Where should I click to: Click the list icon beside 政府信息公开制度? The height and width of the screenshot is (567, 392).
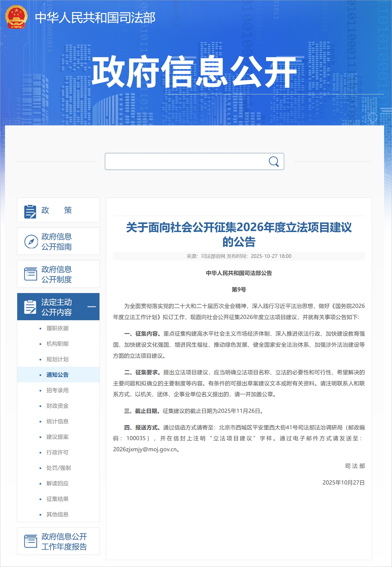[x=31, y=274]
